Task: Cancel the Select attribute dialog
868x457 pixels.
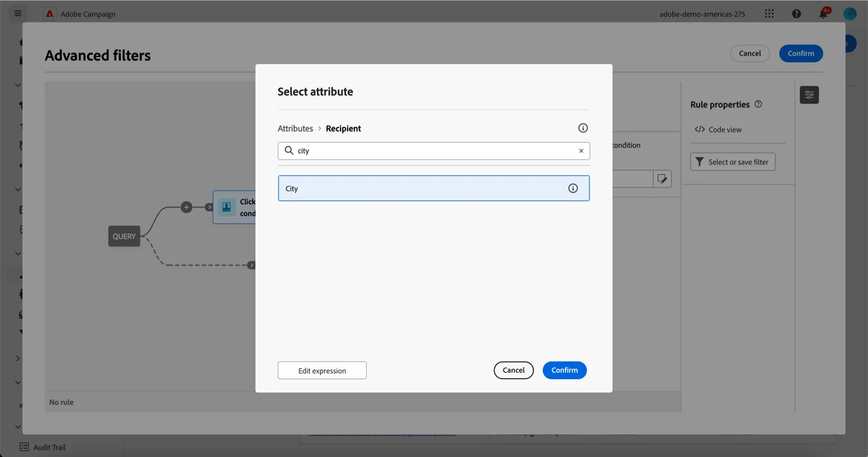Action: [x=513, y=370]
